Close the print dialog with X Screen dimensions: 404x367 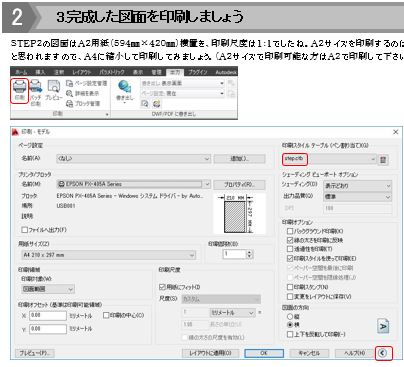point(396,132)
